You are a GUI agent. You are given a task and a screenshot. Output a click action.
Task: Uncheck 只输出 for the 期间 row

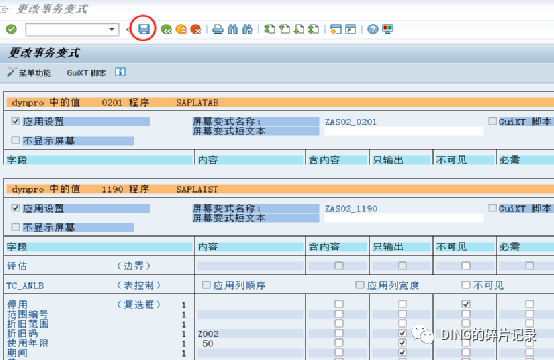(402, 352)
